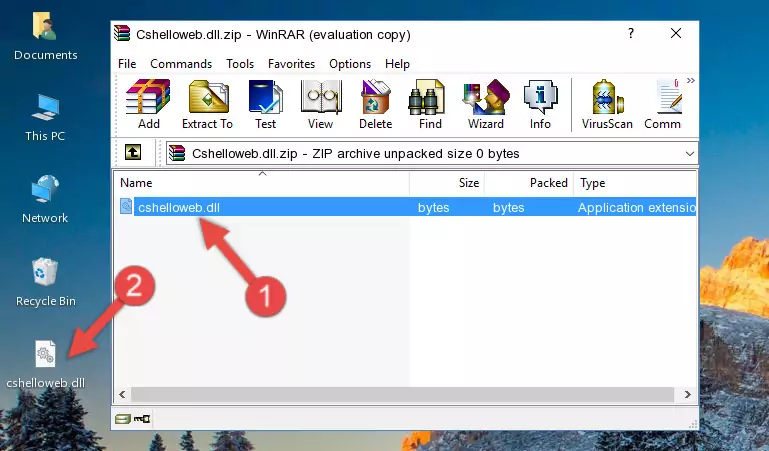The height and width of the screenshot is (451, 769).
Task: Click the Add toolbar icon
Action: click(x=148, y=105)
